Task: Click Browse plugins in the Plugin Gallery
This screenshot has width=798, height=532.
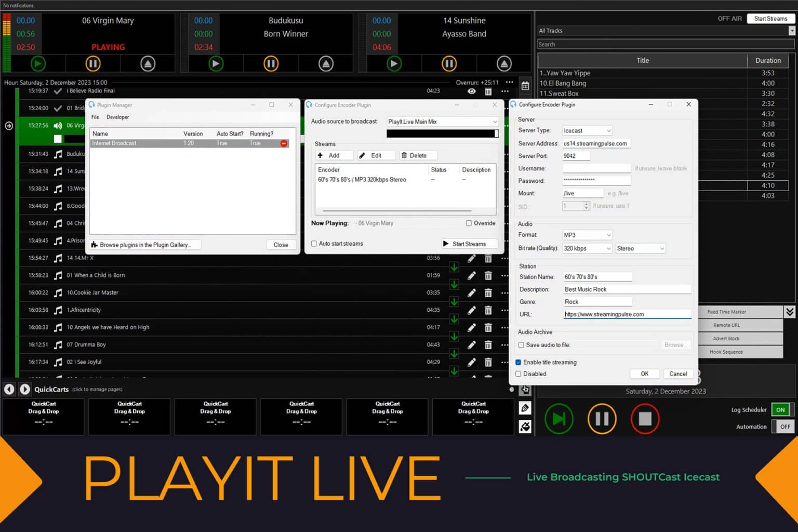Action: [145, 245]
